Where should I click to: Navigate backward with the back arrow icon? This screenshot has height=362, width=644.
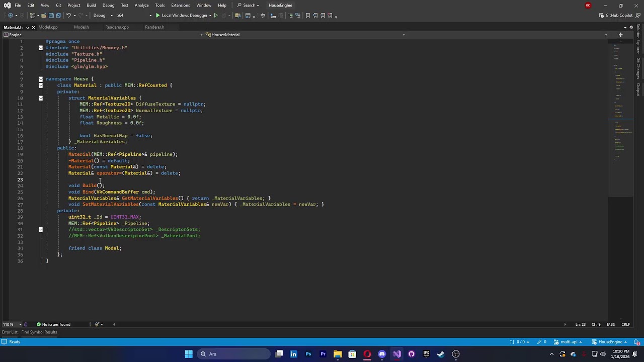(10, 16)
